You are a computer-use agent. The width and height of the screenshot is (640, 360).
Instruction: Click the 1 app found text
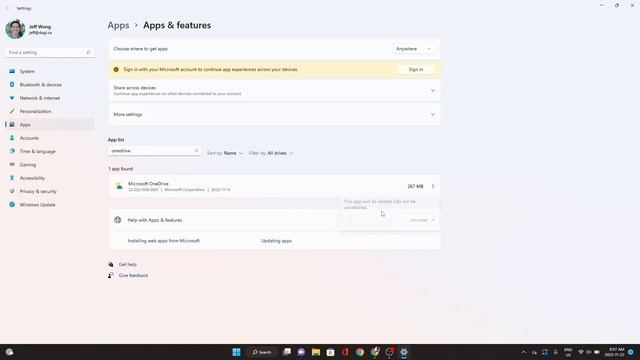(121, 169)
